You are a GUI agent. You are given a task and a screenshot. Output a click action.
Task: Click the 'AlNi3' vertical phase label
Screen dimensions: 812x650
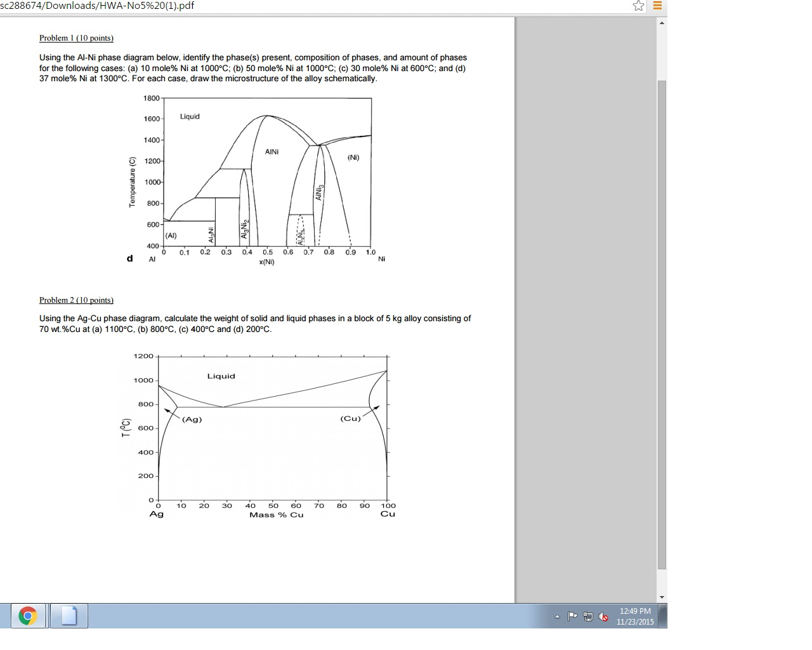pyautogui.click(x=319, y=192)
